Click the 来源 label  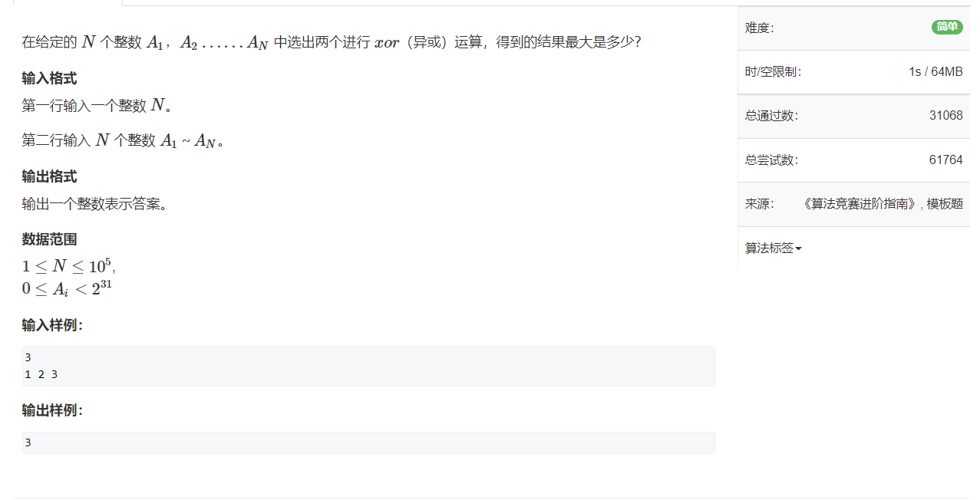[x=760, y=204]
